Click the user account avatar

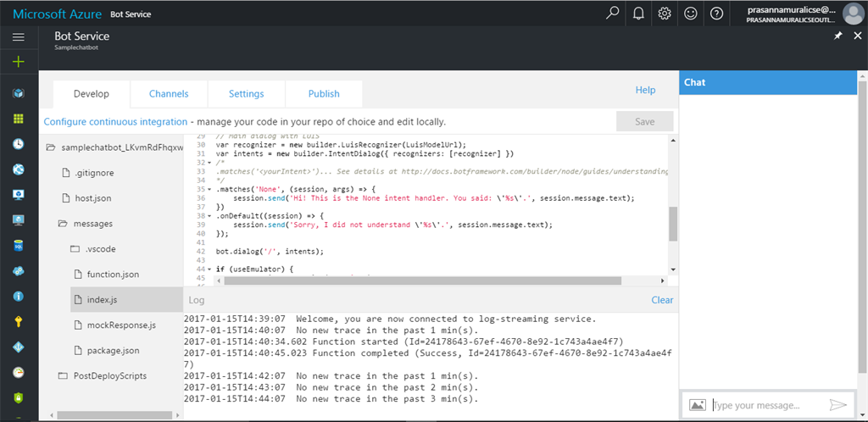tap(853, 14)
